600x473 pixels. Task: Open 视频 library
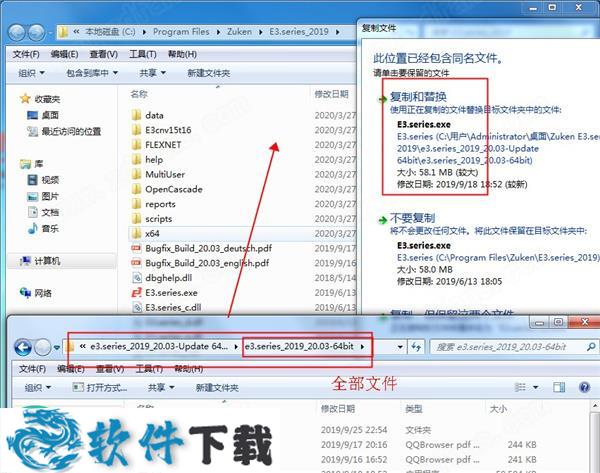click(x=43, y=180)
